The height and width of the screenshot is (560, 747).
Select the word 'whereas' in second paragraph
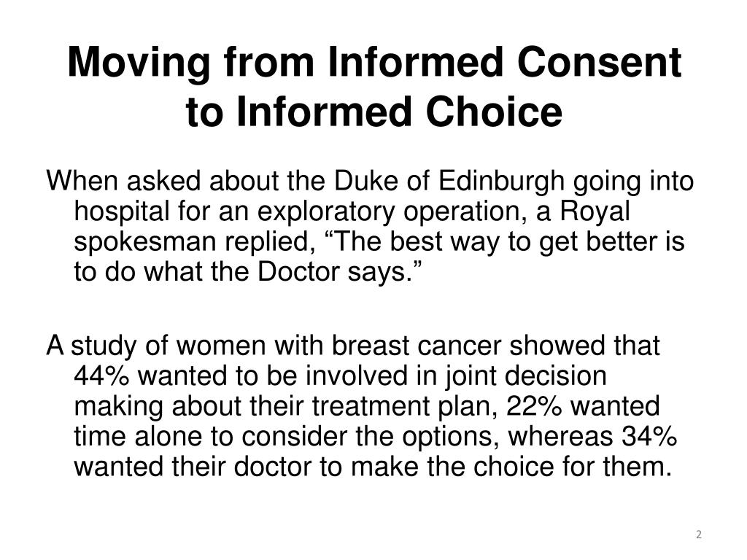560,437
